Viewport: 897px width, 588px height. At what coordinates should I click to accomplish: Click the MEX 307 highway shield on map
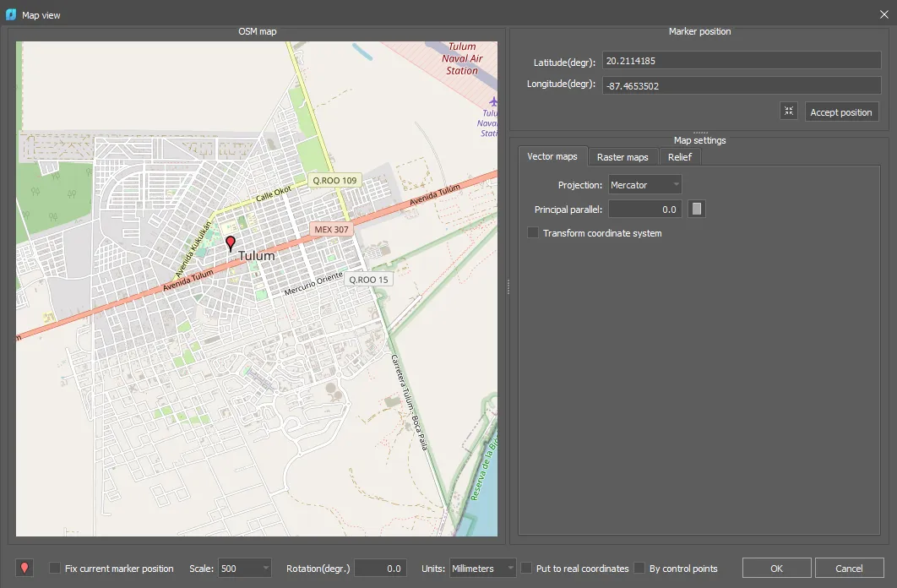(332, 228)
